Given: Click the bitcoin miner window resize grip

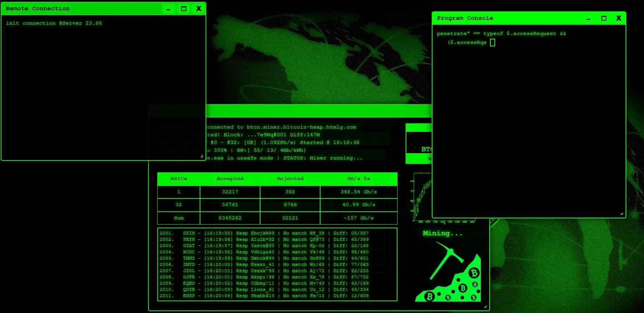Looking at the screenshot, I should [x=485, y=307].
